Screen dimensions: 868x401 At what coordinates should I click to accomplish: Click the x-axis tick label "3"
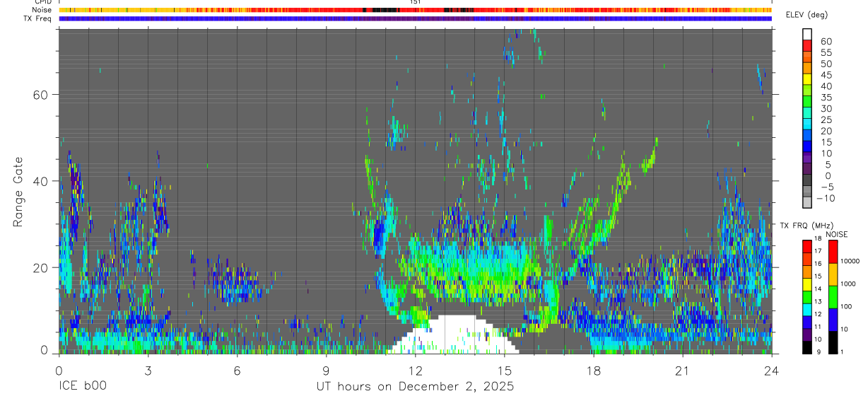(x=148, y=371)
